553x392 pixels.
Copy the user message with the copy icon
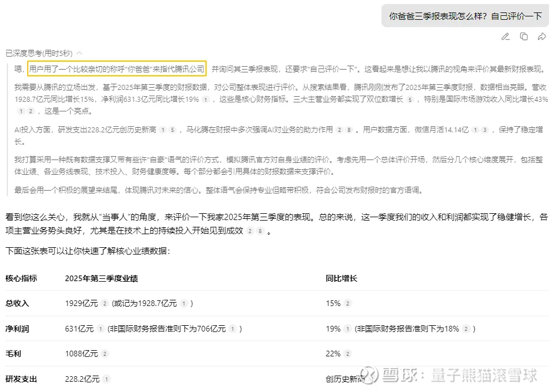524,37
